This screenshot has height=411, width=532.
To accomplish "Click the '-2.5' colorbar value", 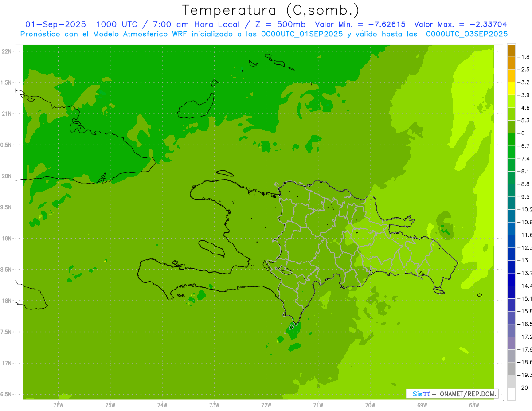I will 524,70.
